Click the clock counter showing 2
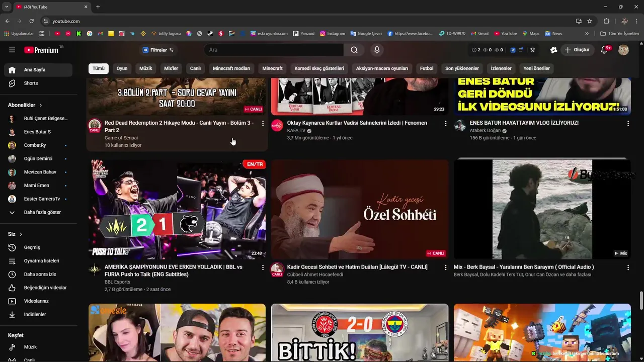 (x=476, y=50)
